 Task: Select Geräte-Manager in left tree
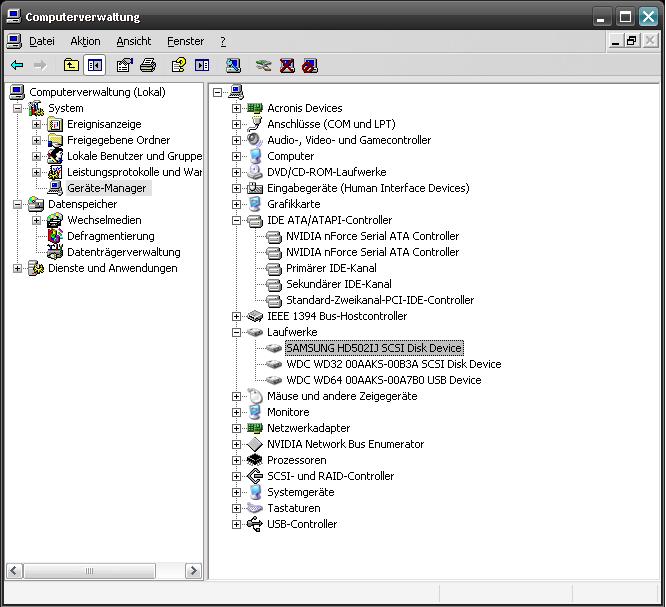pyautogui.click(x=107, y=188)
